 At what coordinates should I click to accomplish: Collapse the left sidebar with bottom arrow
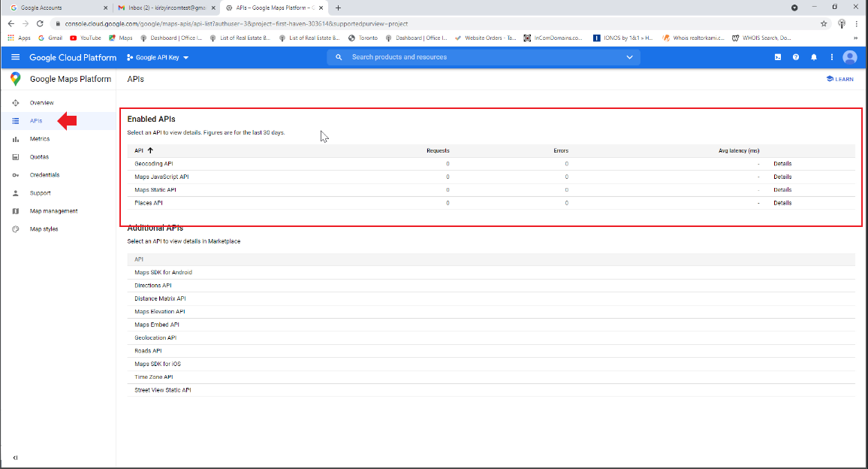pos(16,458)
